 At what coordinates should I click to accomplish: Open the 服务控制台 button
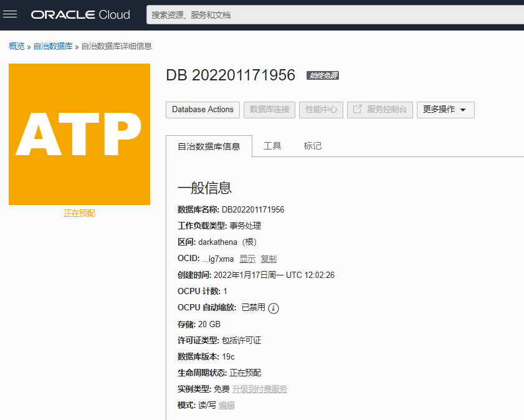(380, 110)
